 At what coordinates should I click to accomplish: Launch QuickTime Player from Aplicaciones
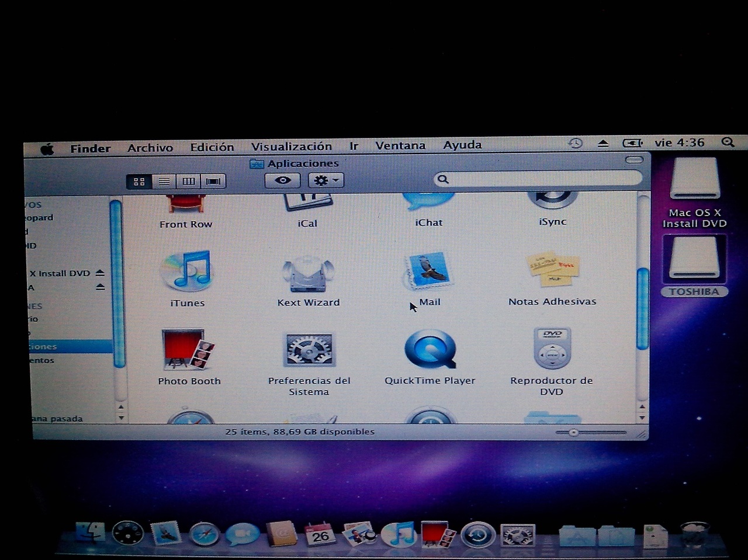tap(430, 350)
